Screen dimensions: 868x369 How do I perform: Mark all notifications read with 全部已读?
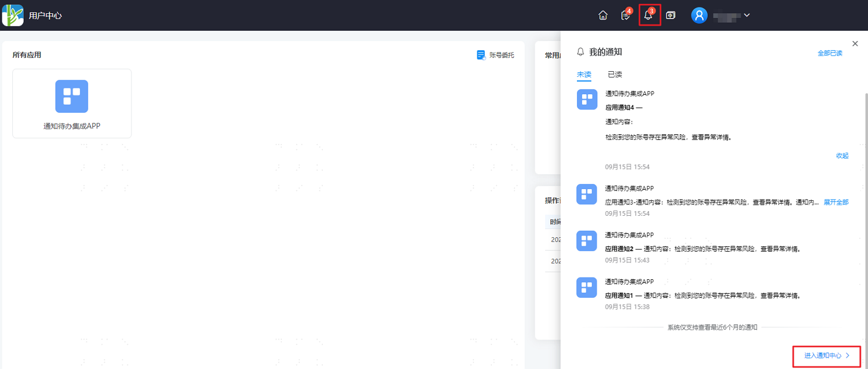coord(830,53)
